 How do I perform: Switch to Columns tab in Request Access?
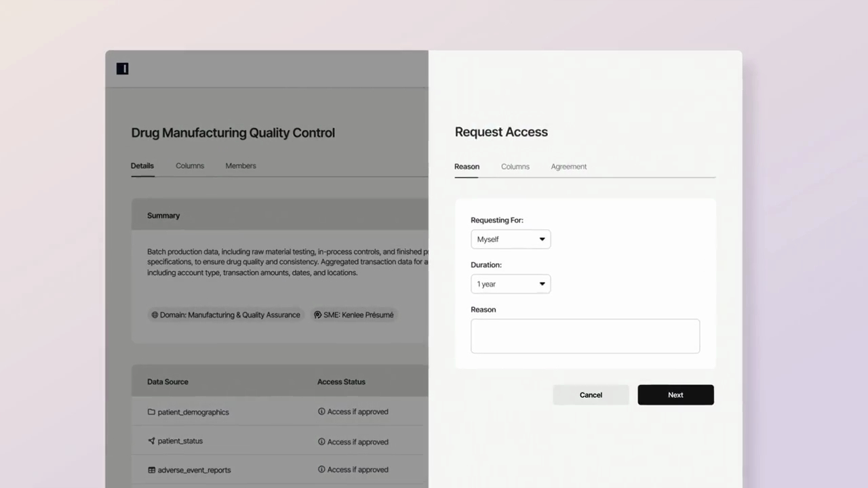(515, 167)
